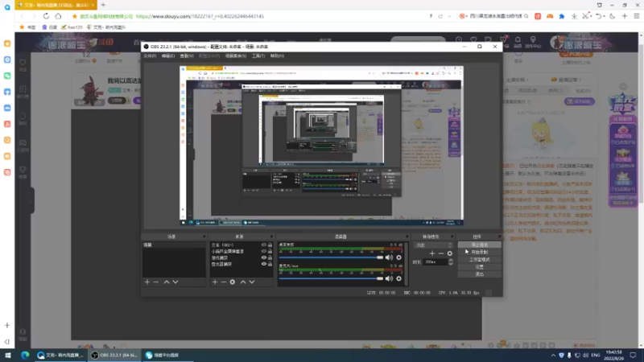Pop out the Sources dock panel
The width and height of the screenshot is (644, 362).
(271, 237)
